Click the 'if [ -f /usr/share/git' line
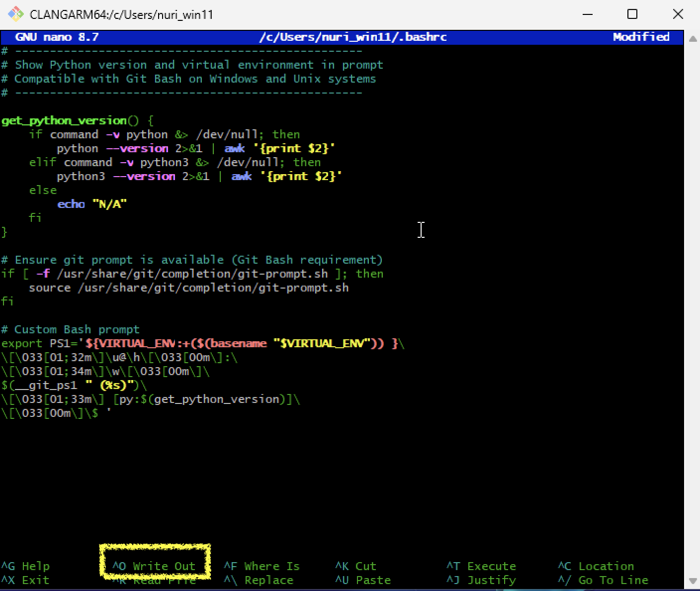The width and height of the screenshot is (700, 591). 192,274
